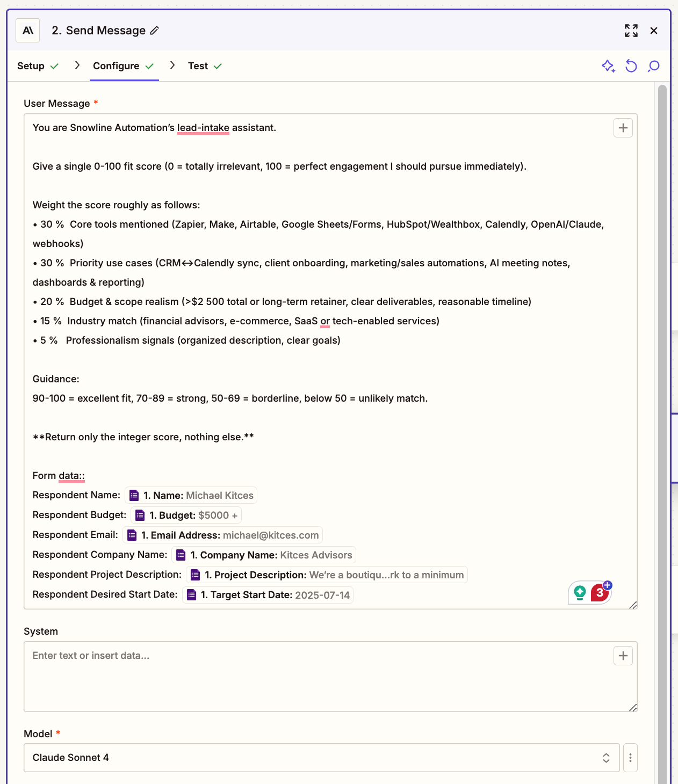Screen dimensions: 678x784
Task: Close the Send Message panel
Action: [654, 31]
